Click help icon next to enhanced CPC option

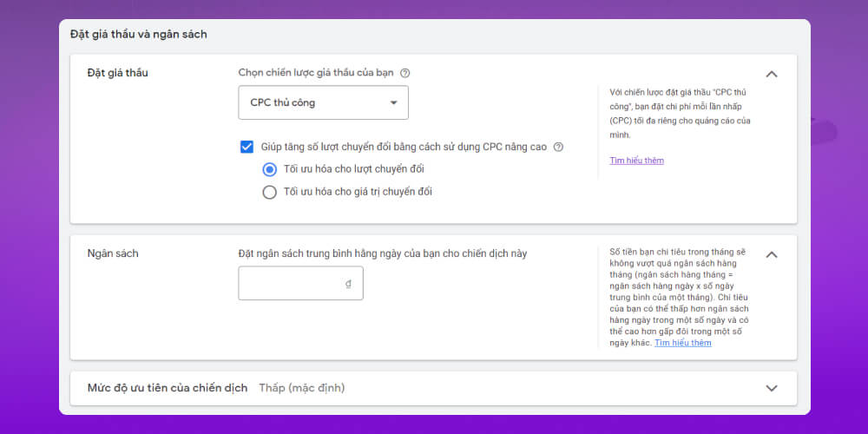(x=558, y=147)
